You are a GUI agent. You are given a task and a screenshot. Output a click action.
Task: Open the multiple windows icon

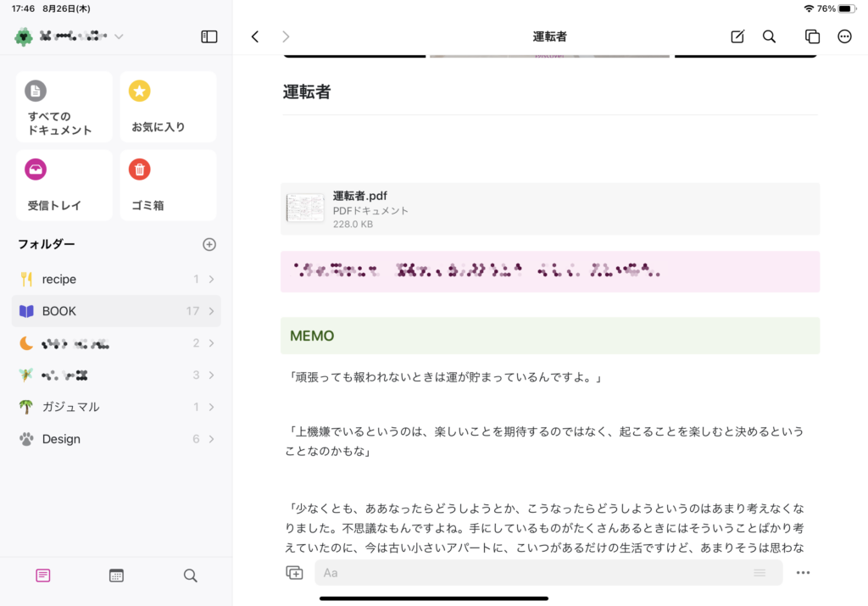812,36
